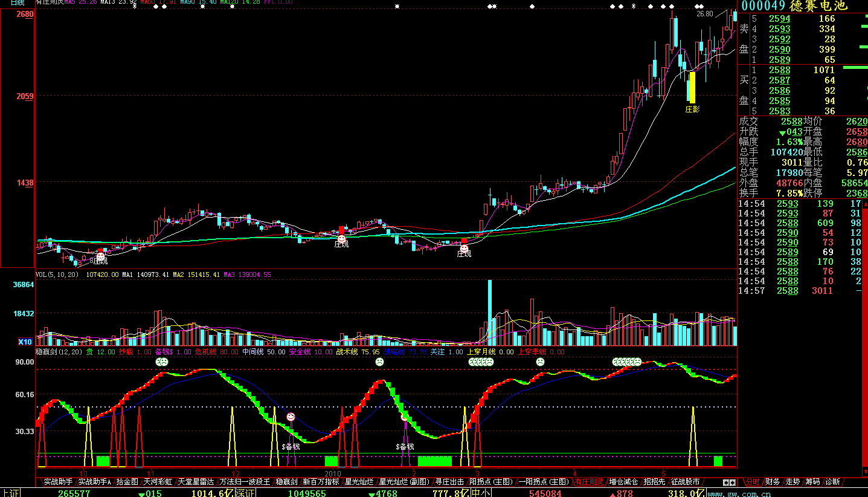
Task: Open the 新百万指标 tab
Action: pos(321,482)
